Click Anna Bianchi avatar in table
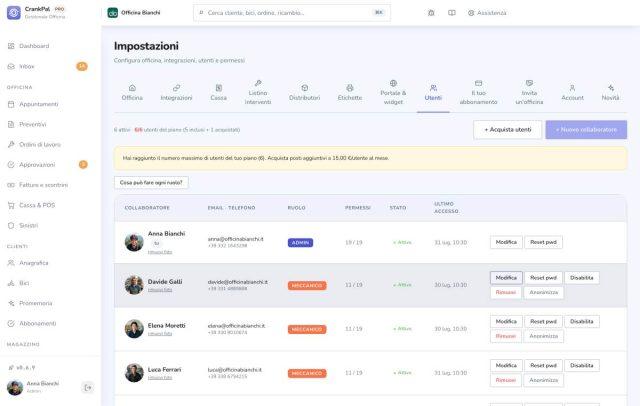 134,242
